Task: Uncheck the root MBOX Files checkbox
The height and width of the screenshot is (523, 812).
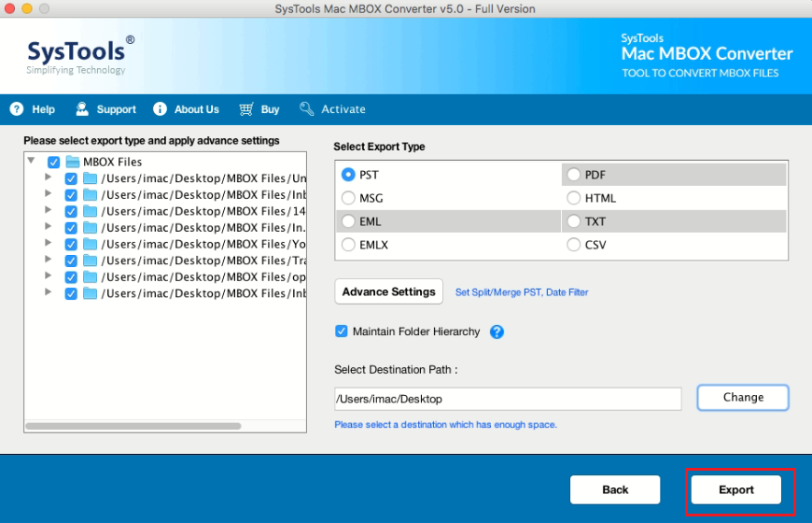Action: click(x=53, y=163)
